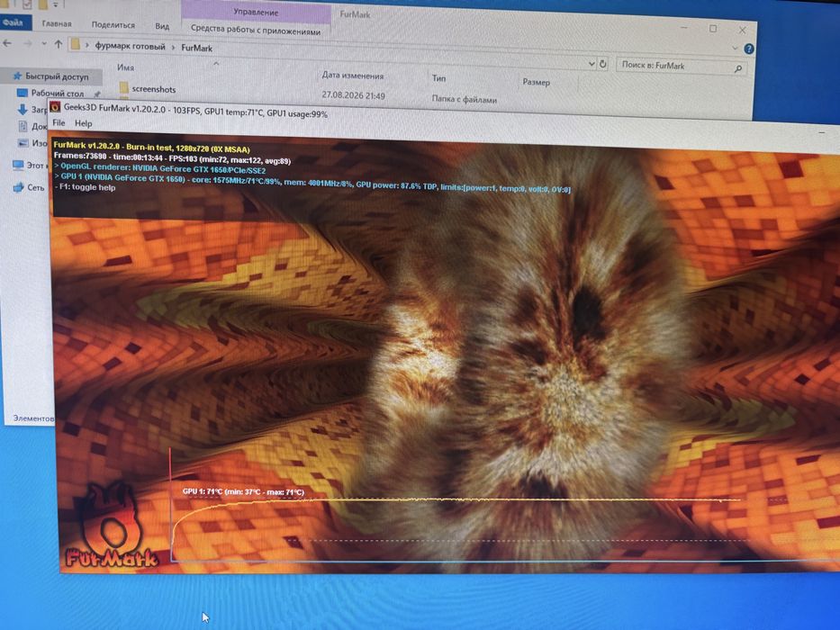This screenshot has width=840, height=630.
Task: Click 'Папка с файлами' type cell
Action: (x=464, y=99)
